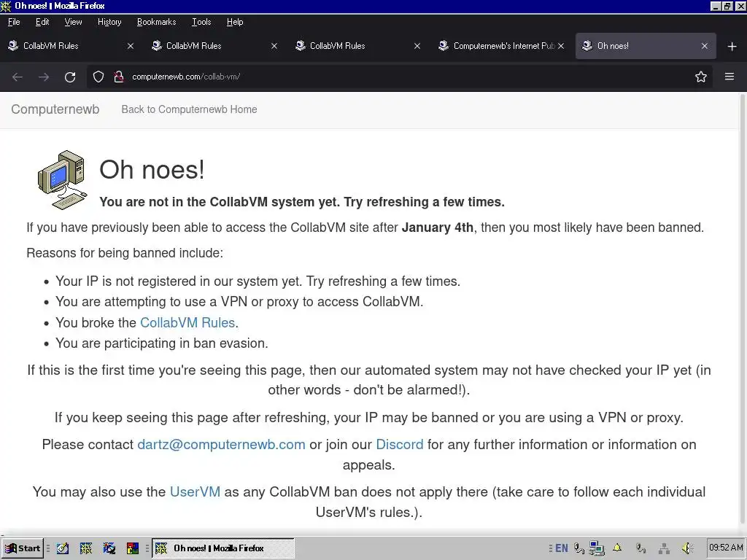Click bold 'You are not in the CollabVM system' line
This screenshot has width=747, height=560.
point(302,202)
